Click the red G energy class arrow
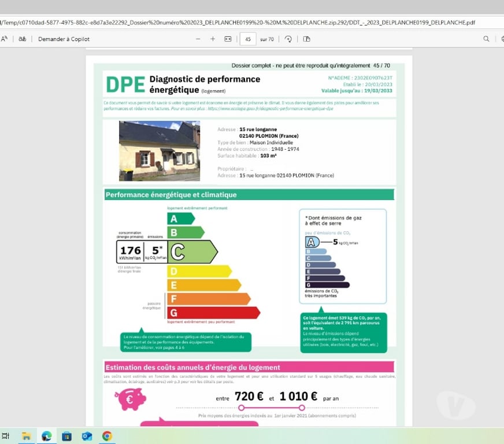Screen dimensions: 504x444 point(213,313)
